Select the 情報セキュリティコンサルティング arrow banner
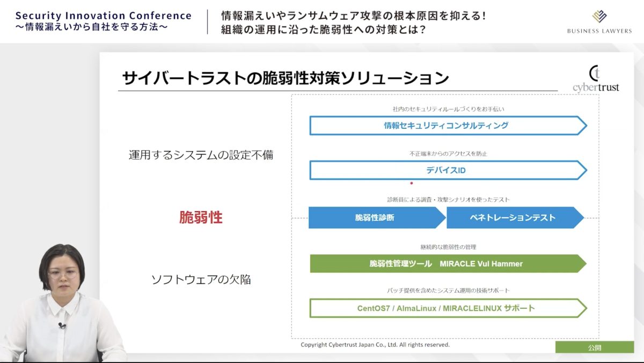 (x=448, y=126)
